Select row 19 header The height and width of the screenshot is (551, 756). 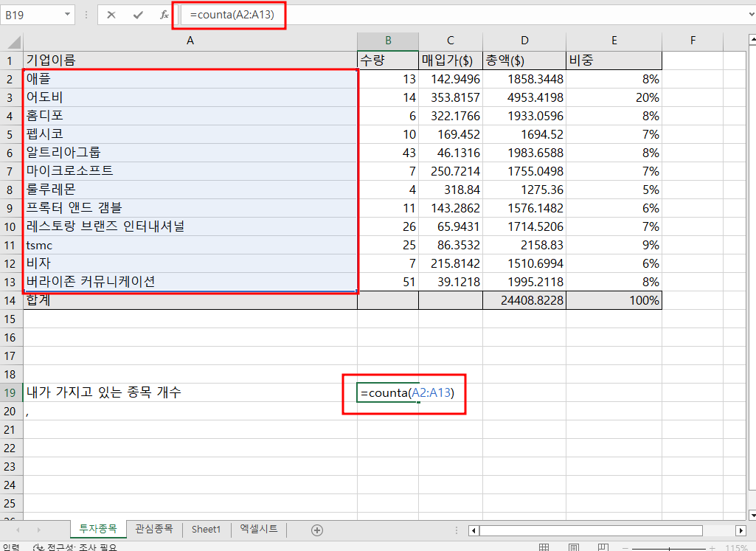tap(10, 393)
